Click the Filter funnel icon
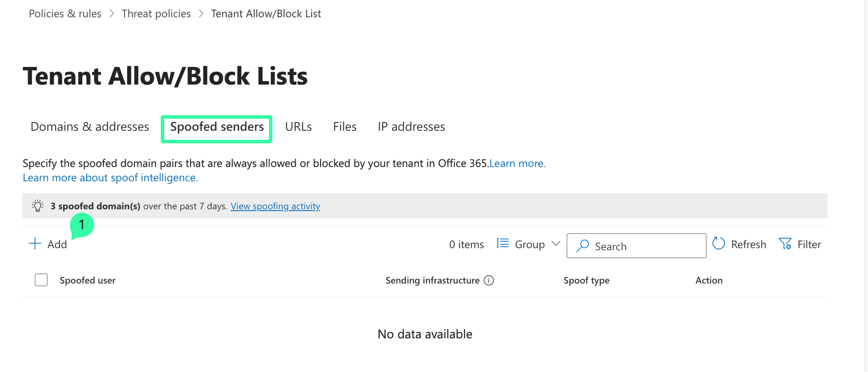 coord(785,244)
